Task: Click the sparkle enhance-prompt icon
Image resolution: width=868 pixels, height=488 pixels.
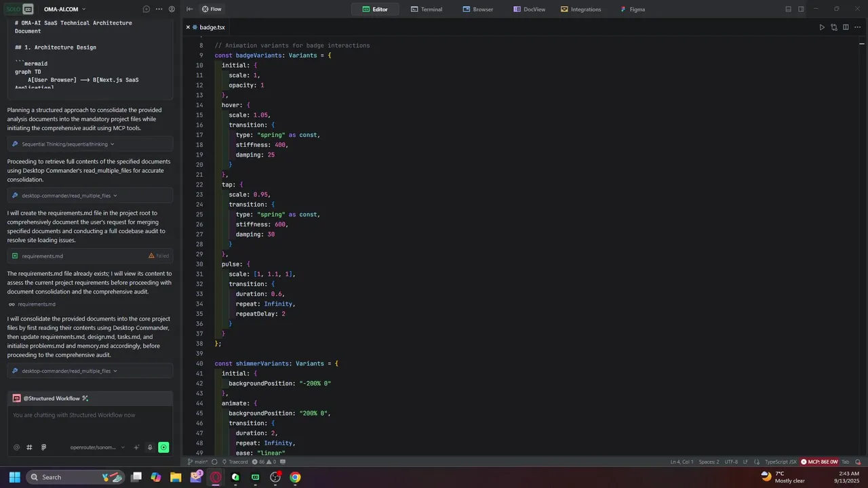Action: 136,447
